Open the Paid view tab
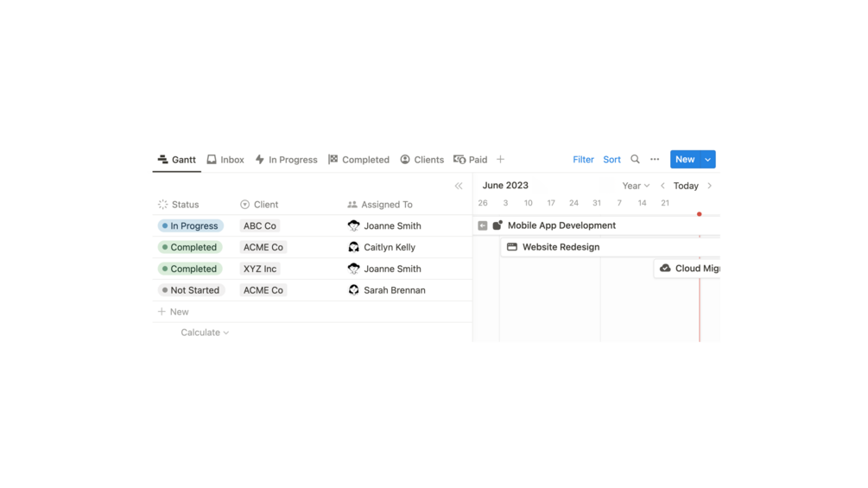The image size is (868, 488). point(471,159)
